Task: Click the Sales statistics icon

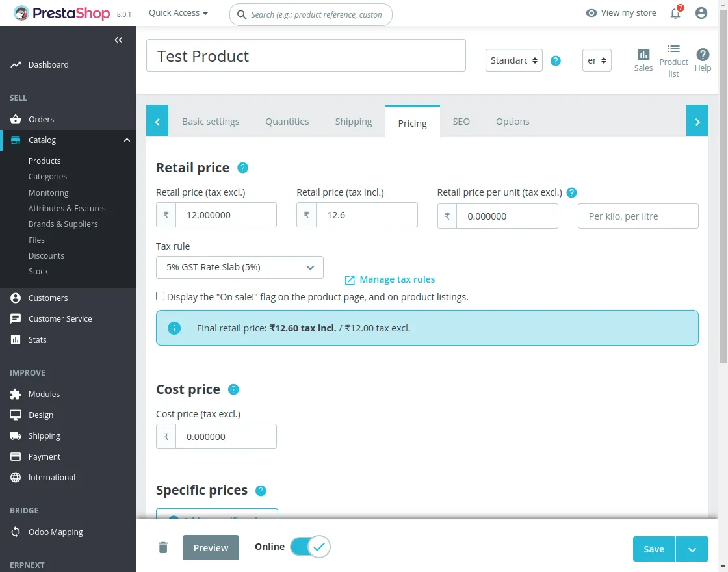Action: click(643, 60)
